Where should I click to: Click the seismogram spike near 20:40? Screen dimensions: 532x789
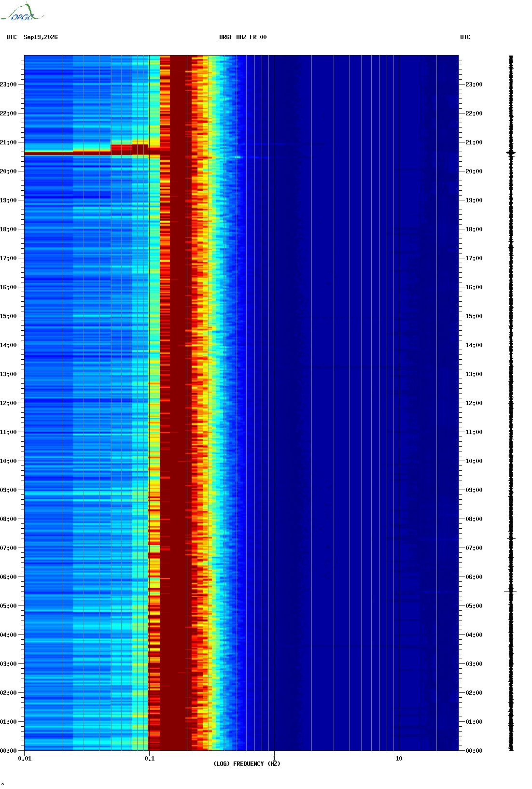[x=511, y=153]
